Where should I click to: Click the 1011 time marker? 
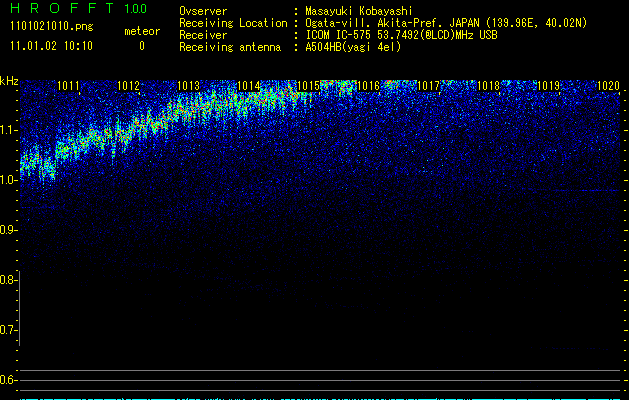pyautogui.click(x=68, y=85)
